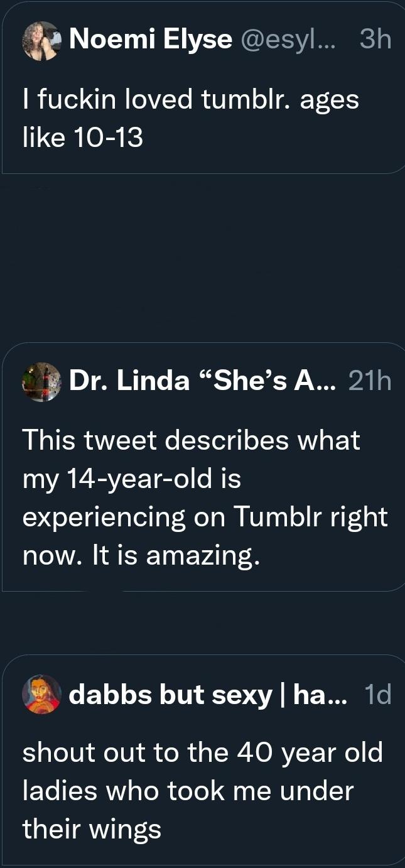Open the 1d timestamp

click(x=377, y=695)
